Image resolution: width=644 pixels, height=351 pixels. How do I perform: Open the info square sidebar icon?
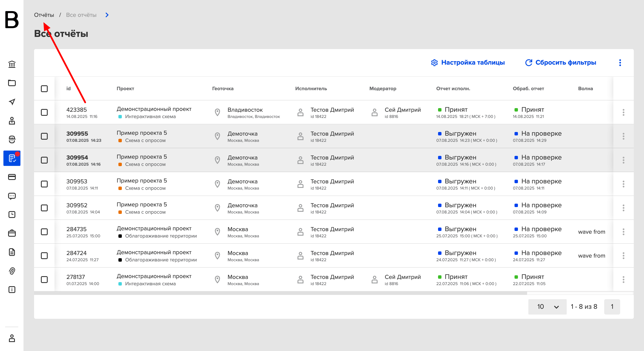point(12,290)
